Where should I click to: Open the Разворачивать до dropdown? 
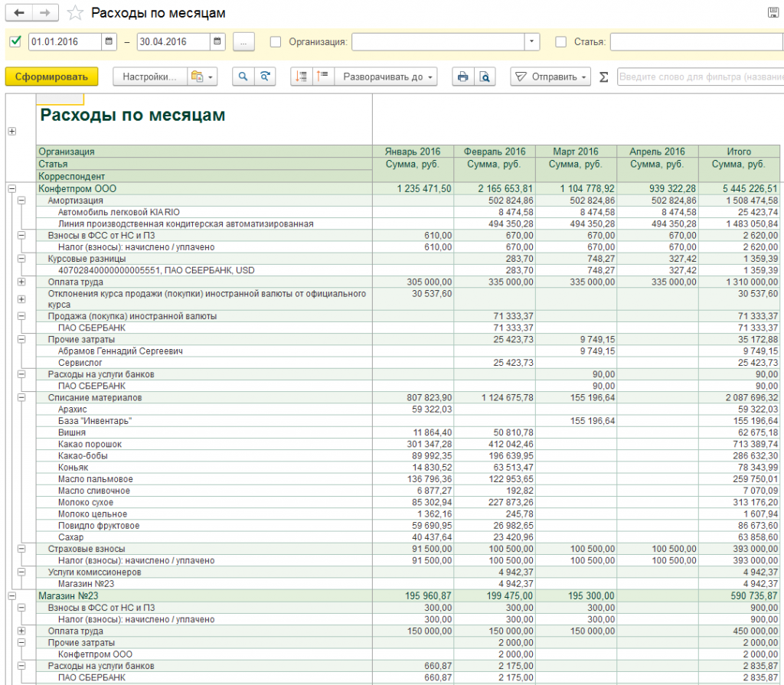pyautogui.click(x=389, y=77)
